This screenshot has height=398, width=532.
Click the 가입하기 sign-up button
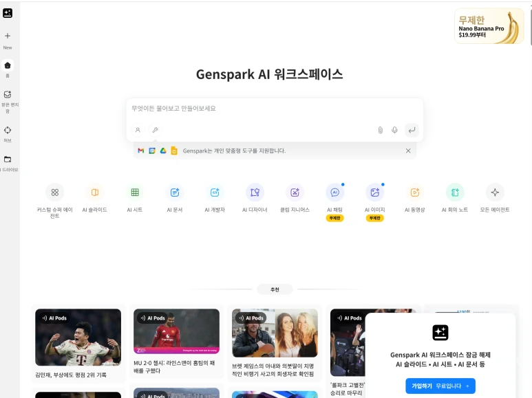pos(440,386)
